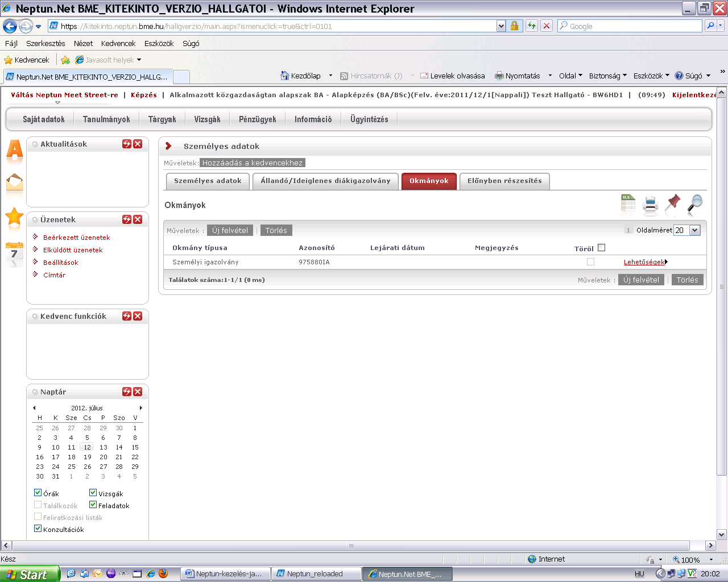Image resolution: width=728 pixels, height=582 pixels.
Task: Click the browser Forward button
Action: [x=26, y=26]
